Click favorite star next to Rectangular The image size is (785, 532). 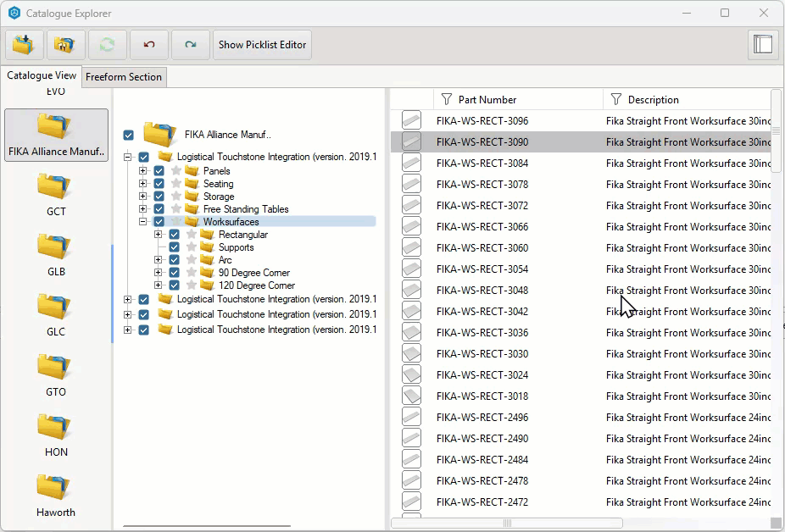[x=192, y=234]
